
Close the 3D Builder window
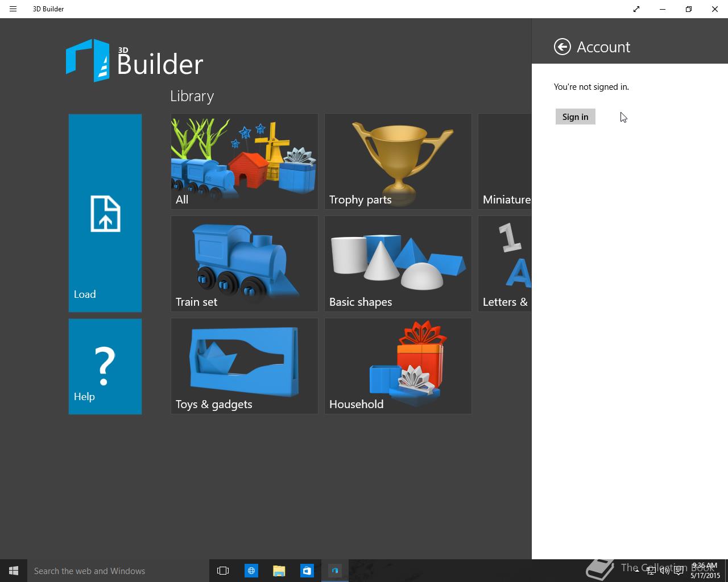click(715, 9)
